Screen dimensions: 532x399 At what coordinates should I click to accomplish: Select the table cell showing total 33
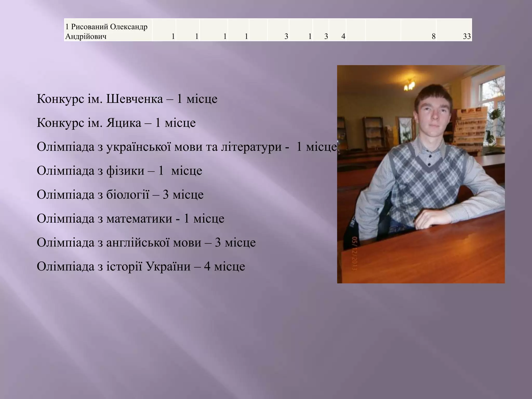pos(454,30)
